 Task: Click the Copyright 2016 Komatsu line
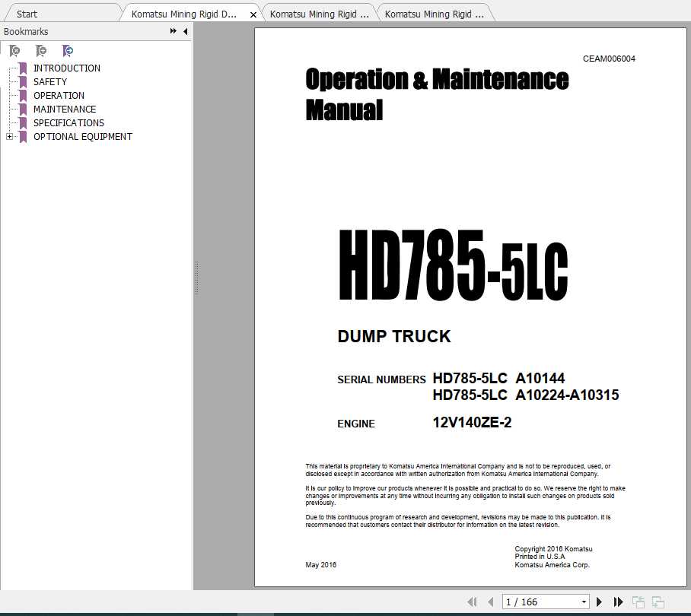(553, 549)
